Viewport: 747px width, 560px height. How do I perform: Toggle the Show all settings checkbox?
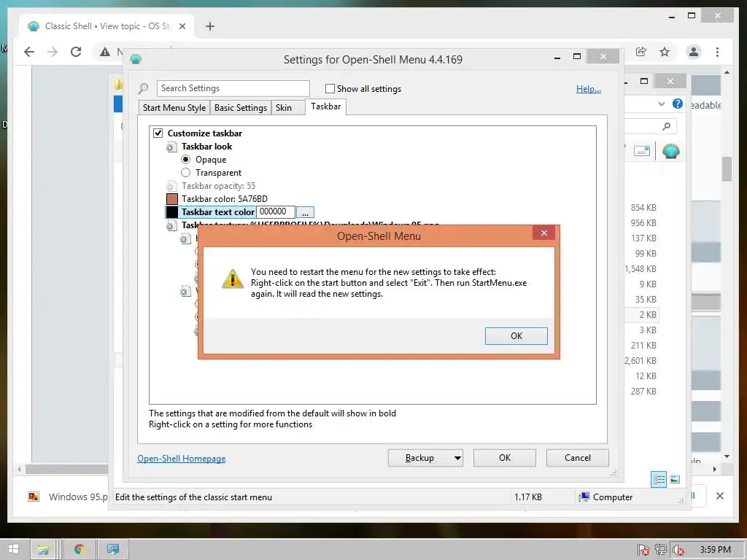pyautogui.click(x=330, y=88)
